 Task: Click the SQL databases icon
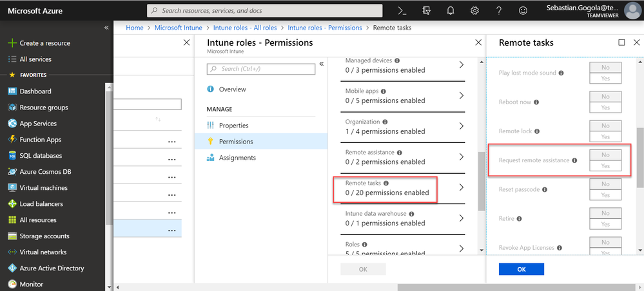tap(12, 156)
